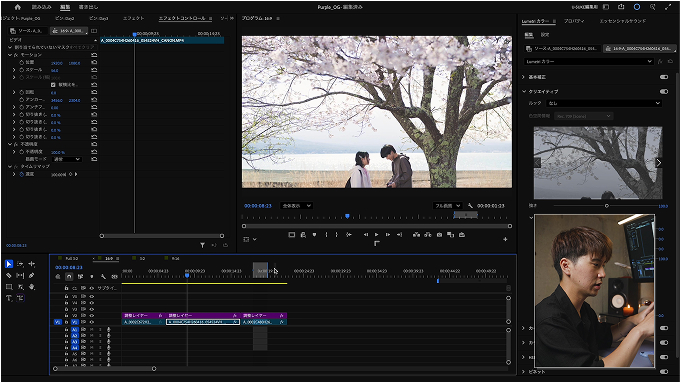This screenshot has width=681, height=383.
Task: Open the blend mode dropdown under 不透明度
Action: click(x=67, y=159)
